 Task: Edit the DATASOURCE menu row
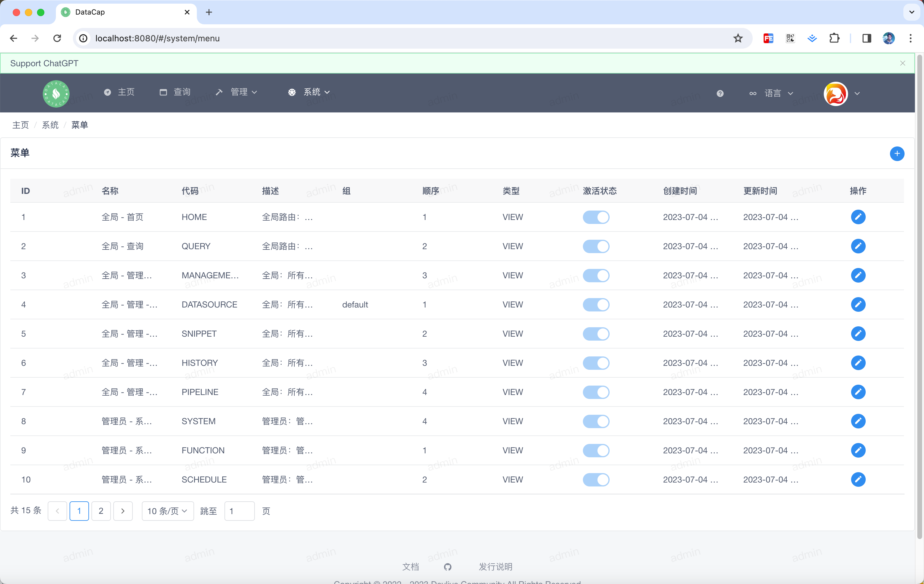pos(858,304)
